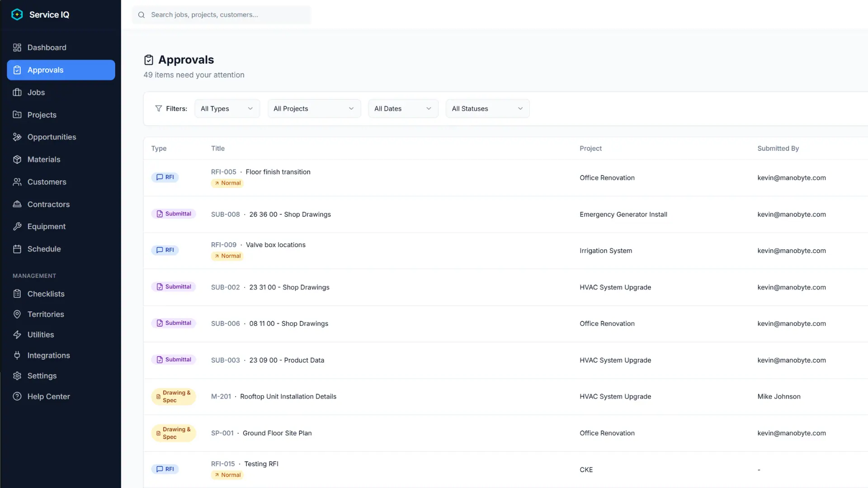868x488 pixels.
Task: Click the Service IQ hexagon logo icon
Action: pos(17,14)
